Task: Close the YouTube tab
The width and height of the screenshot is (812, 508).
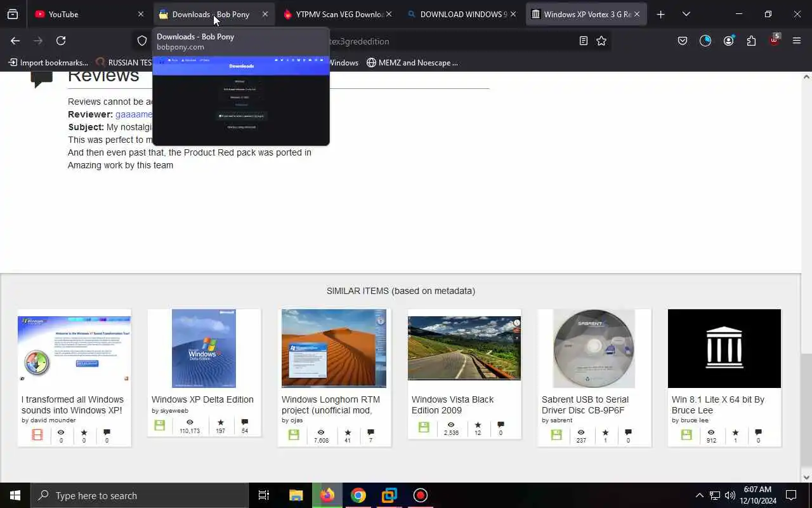Action: click(x=141, y=14)
